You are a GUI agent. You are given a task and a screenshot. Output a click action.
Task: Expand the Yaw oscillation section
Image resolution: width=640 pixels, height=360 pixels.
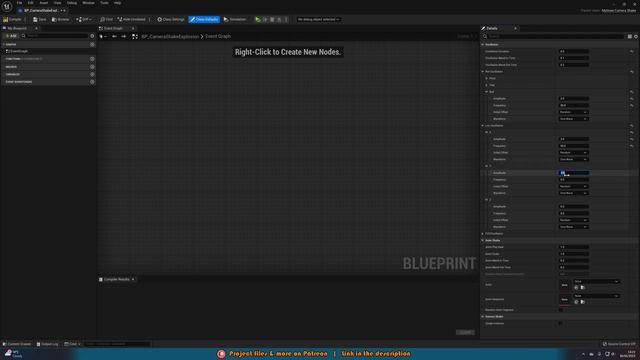(487, 85)
